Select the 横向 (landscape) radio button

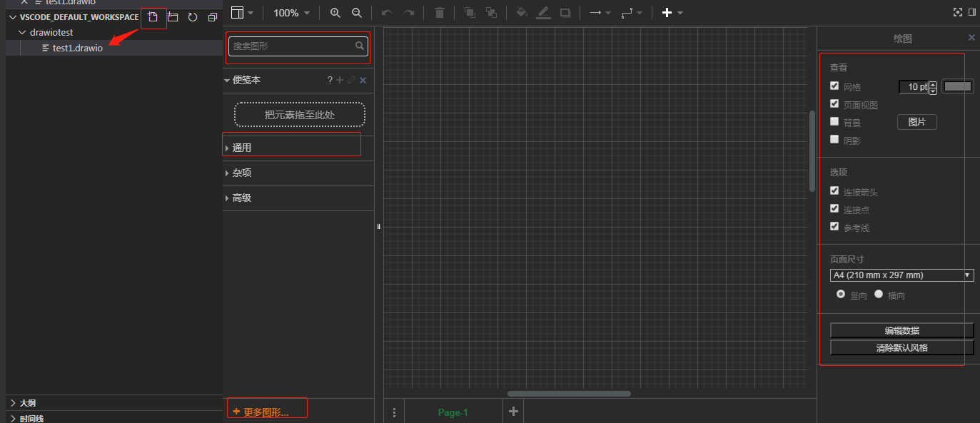click(x=879, y=293)
